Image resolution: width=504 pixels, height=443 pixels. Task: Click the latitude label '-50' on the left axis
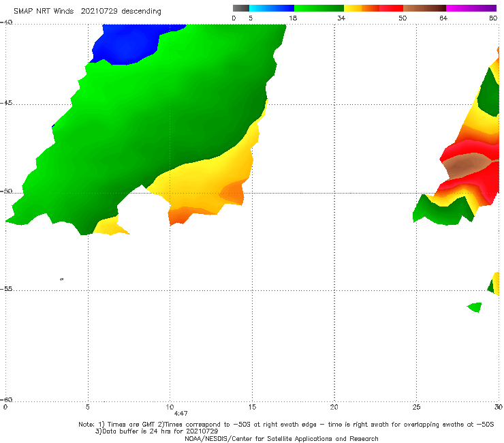6,192
